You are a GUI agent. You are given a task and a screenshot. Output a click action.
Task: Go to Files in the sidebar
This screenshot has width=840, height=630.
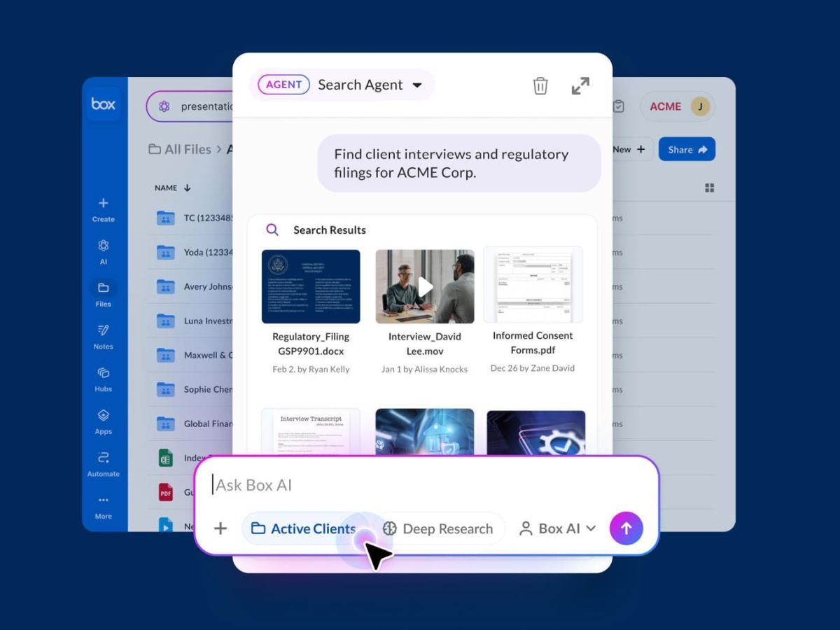[x=104, y=294]
